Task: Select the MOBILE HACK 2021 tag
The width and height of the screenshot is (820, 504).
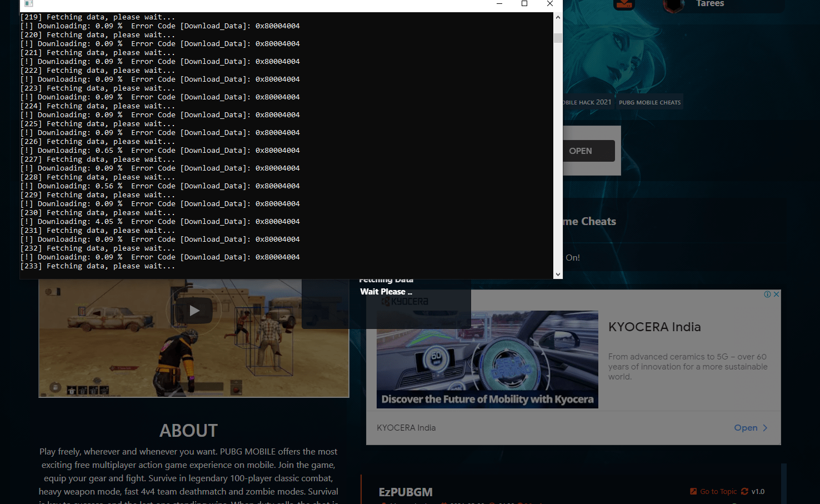Action: 588,102
